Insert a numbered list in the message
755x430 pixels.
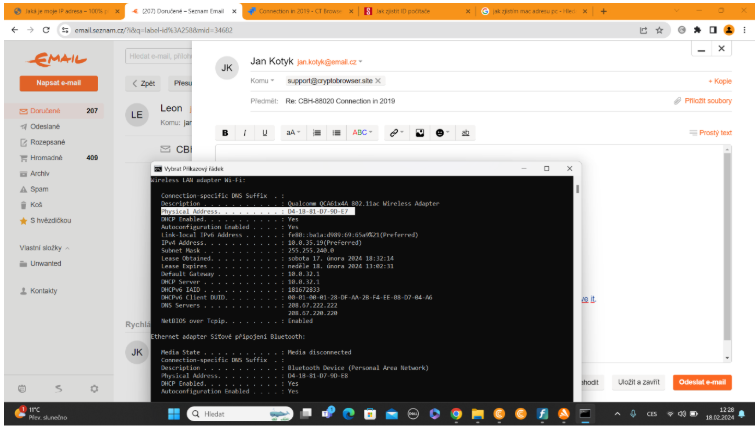[x=316, y=133]
